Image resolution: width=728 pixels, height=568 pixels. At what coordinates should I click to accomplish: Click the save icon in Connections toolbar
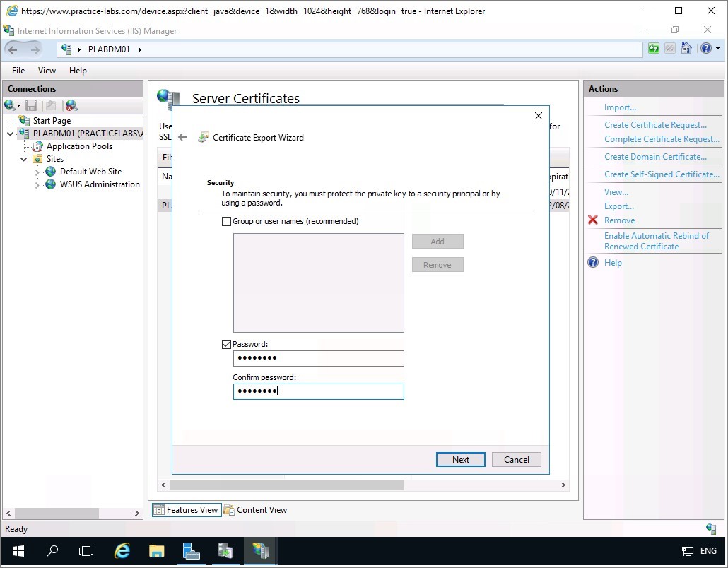click(31, 105)
